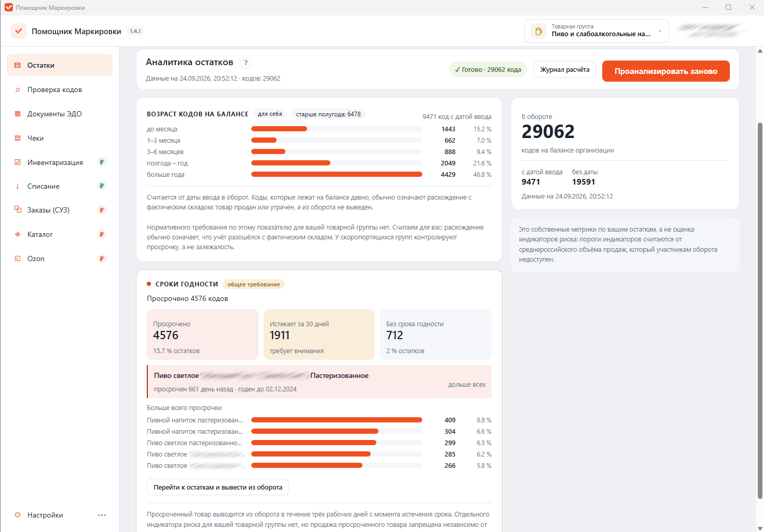Toggle the 'для себя' chip

tap(270, 114)
